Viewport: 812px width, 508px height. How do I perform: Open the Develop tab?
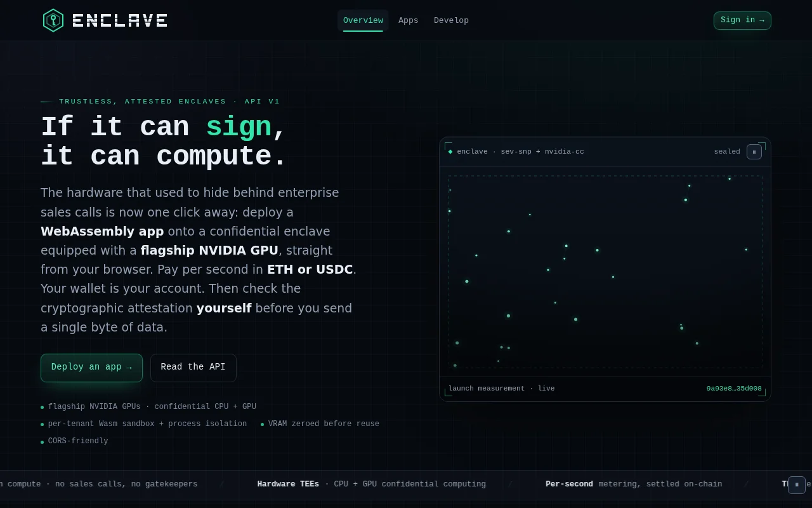tap(451, 20)
